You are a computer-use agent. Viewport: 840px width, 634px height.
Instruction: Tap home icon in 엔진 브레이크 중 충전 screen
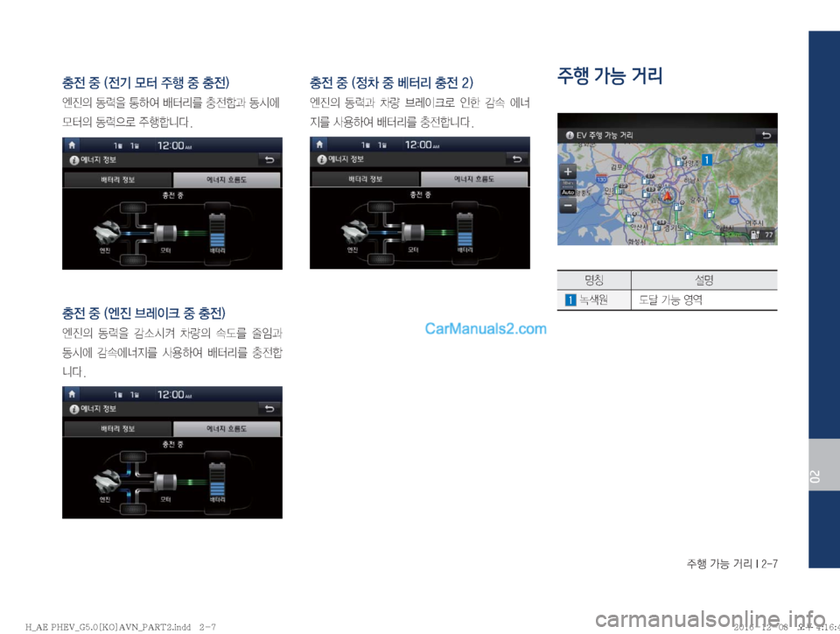click(x=72, y=394)
